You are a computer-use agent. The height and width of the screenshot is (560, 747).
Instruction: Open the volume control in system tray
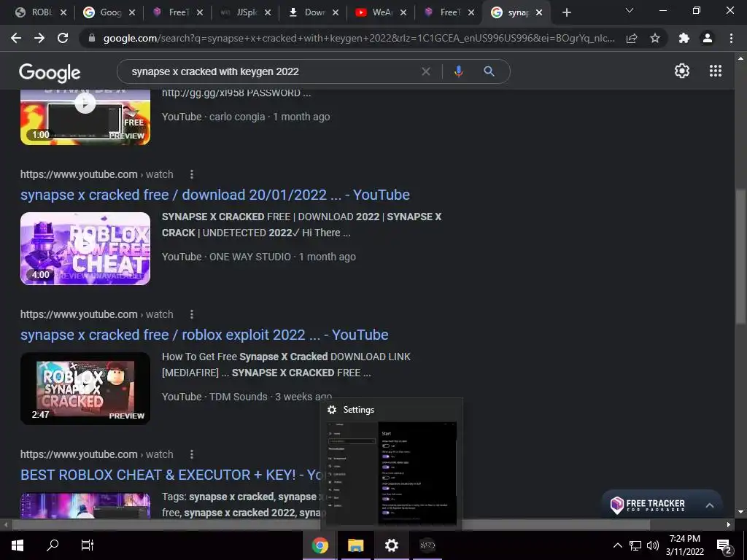[x=653, y=545]
